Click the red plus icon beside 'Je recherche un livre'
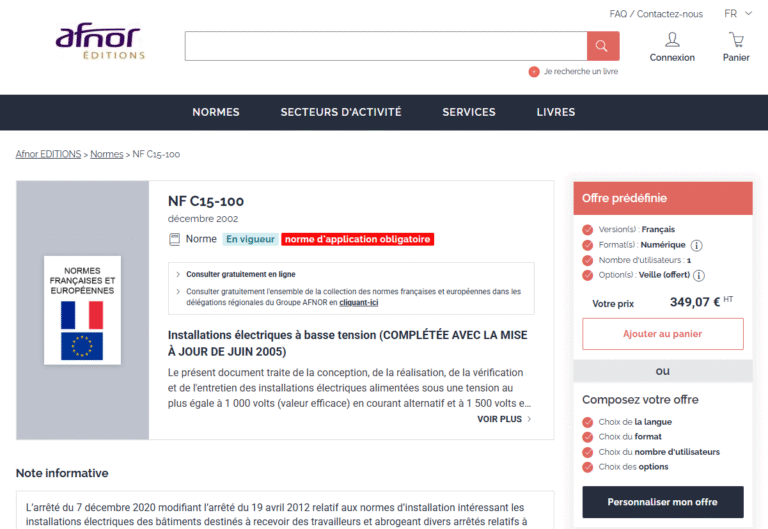 click(x=534, y=72)
